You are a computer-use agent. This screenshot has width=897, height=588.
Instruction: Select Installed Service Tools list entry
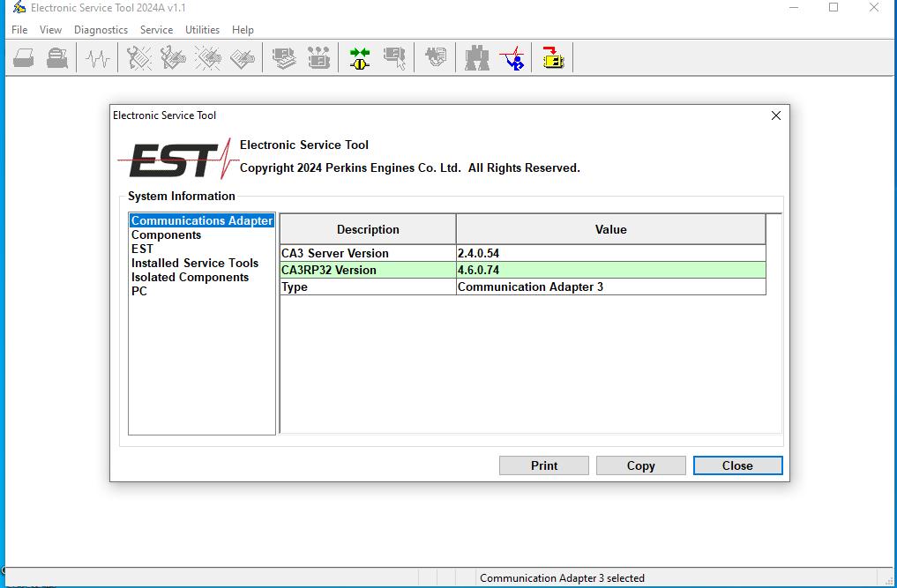195,263
